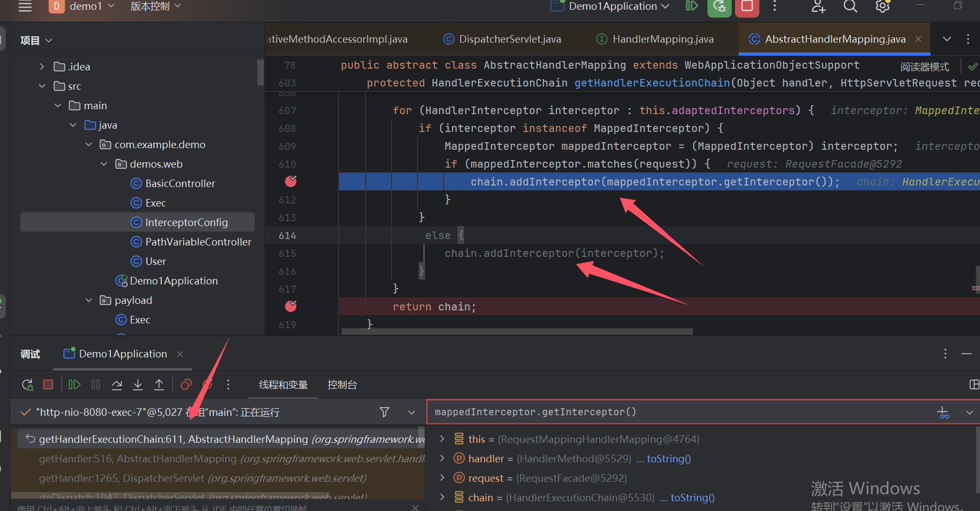
Task: Collapse the src folder
Action: pos(42,86)
